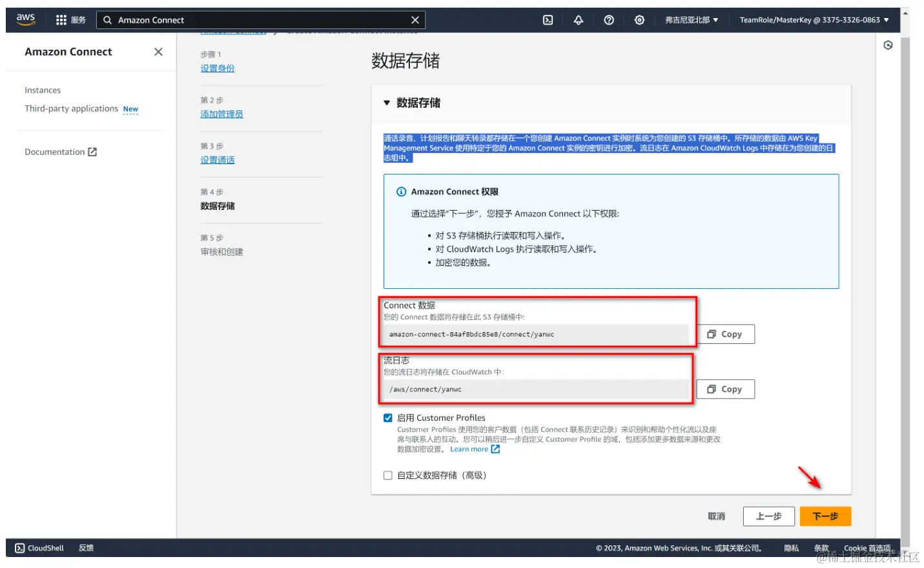Close the Amazon Connect side panel
Viewport: 924px width, 568px height.
pos(158,52)
